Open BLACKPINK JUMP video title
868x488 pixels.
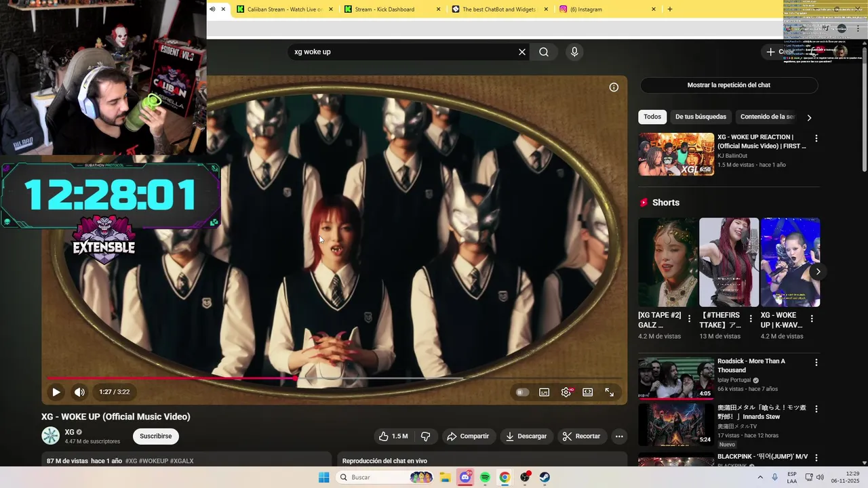pyautogui.click(x=762, y=457)
